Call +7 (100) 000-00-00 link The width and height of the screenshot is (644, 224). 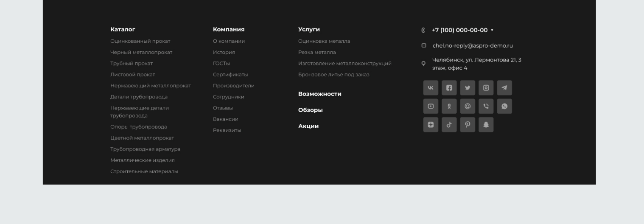click(x=459, y=30)
